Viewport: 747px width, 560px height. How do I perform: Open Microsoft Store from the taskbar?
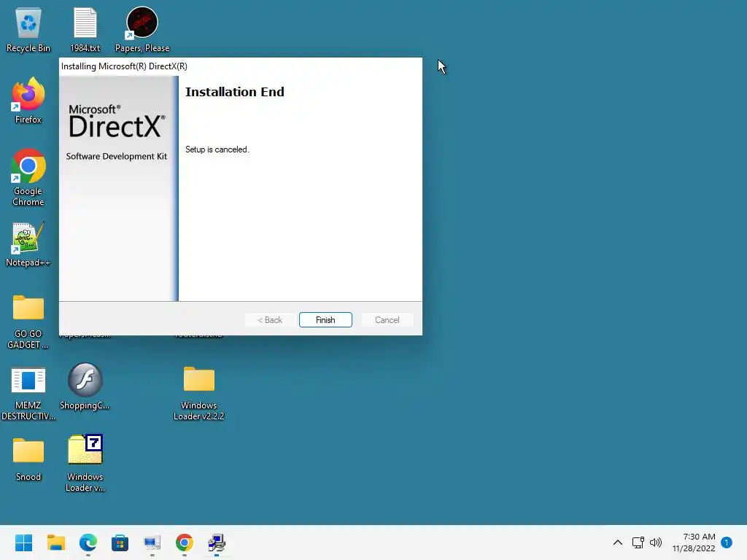120,542
